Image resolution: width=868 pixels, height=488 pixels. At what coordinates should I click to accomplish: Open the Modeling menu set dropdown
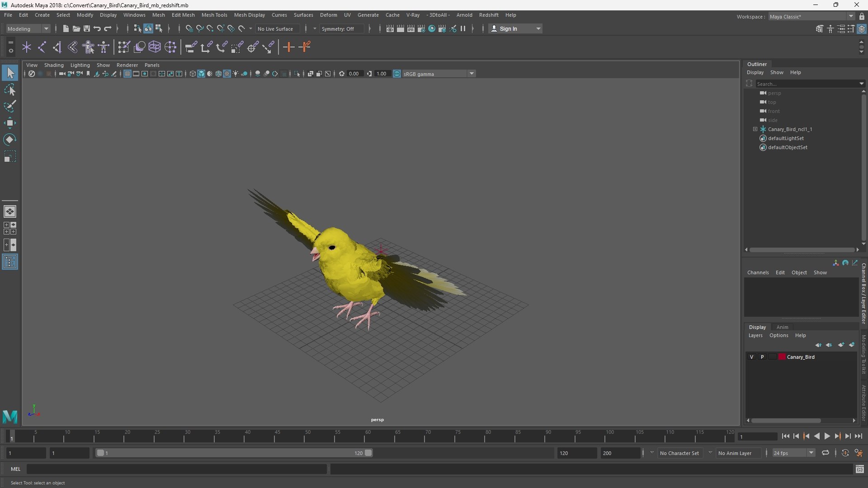(x=28, y=28)
